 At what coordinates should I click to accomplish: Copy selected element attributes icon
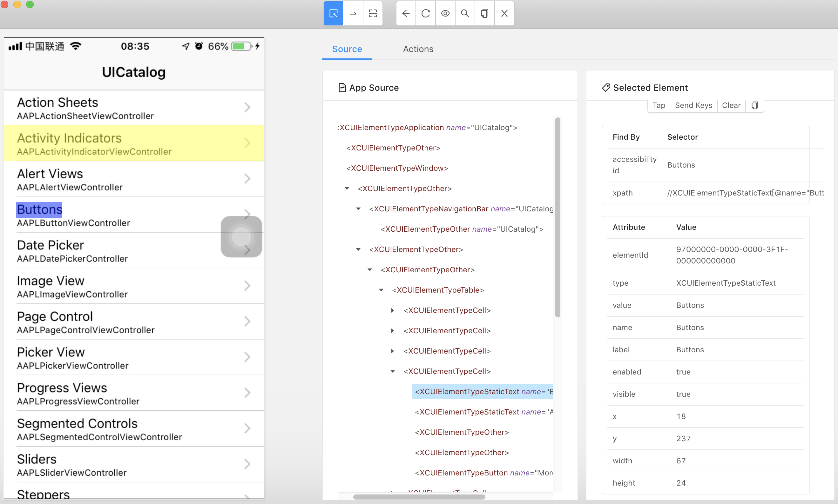coord(754,105)
